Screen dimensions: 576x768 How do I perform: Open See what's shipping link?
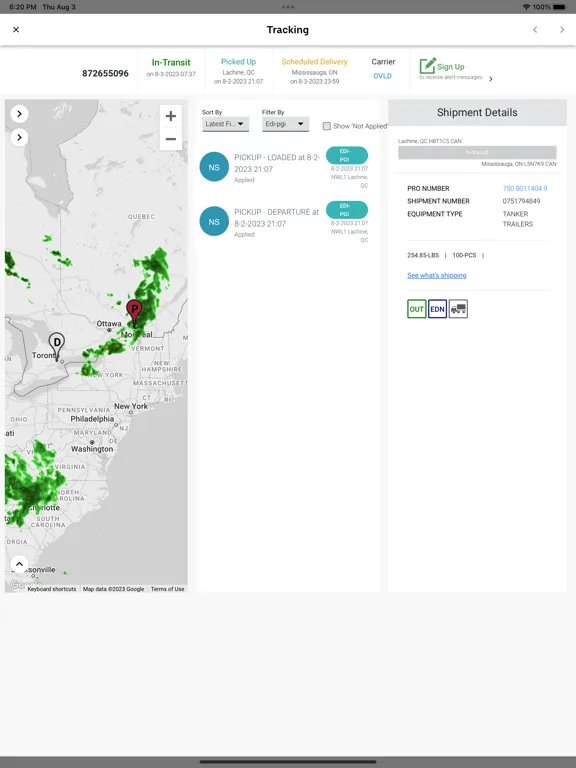[436, 275]
